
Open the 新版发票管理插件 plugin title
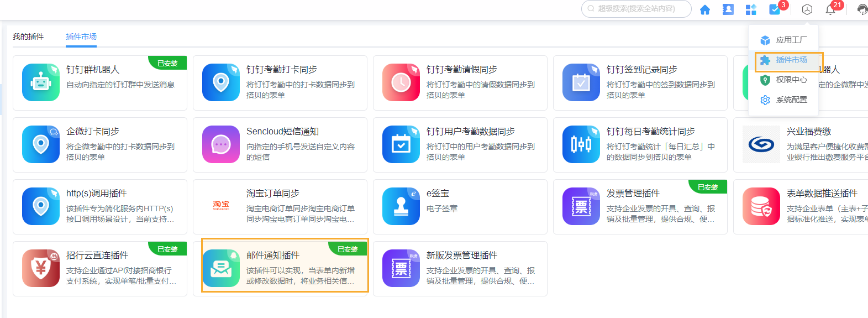[x=461, y=255]
